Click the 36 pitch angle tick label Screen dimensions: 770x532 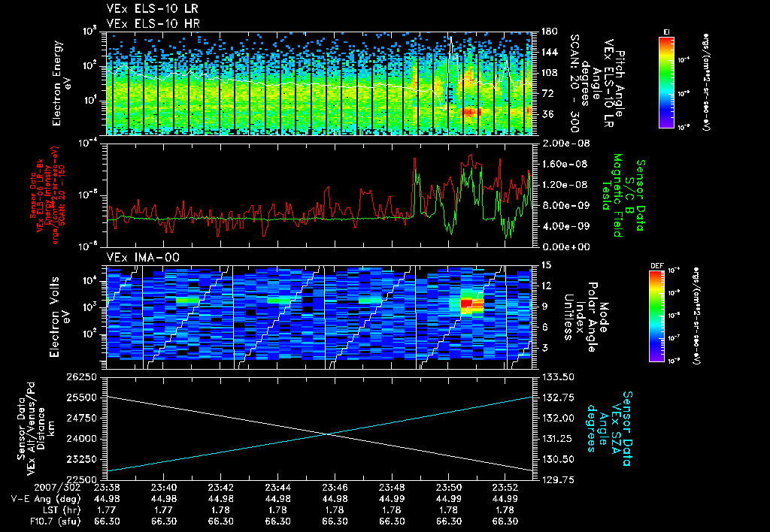tap(547, 114)
